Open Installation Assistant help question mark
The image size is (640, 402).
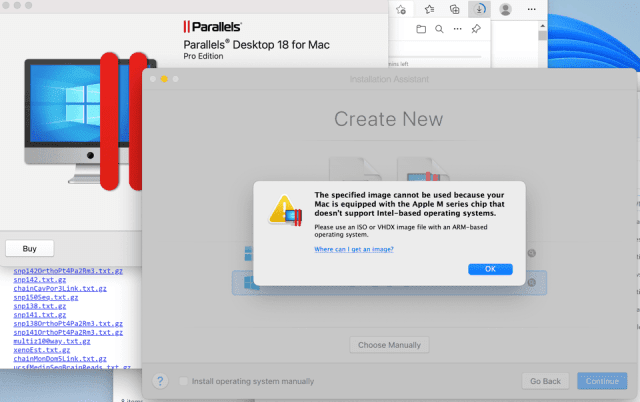160,381
